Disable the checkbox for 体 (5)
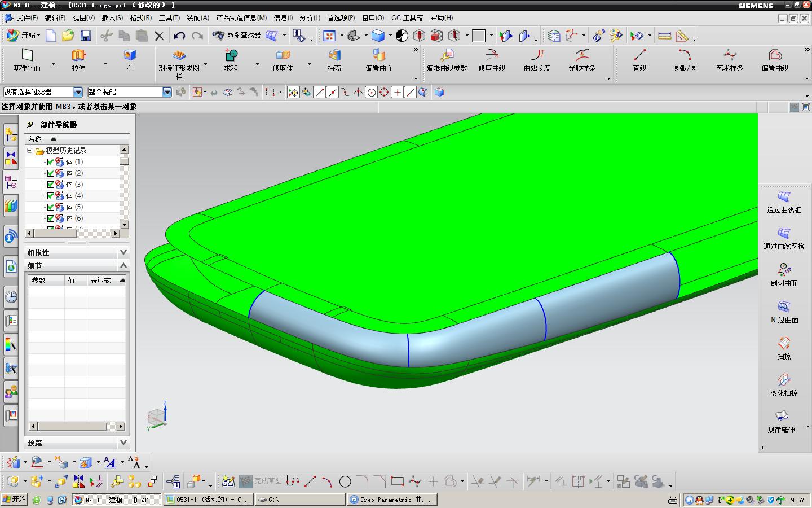This screenshot has width=812, height=508. click(x=51, y=207)
